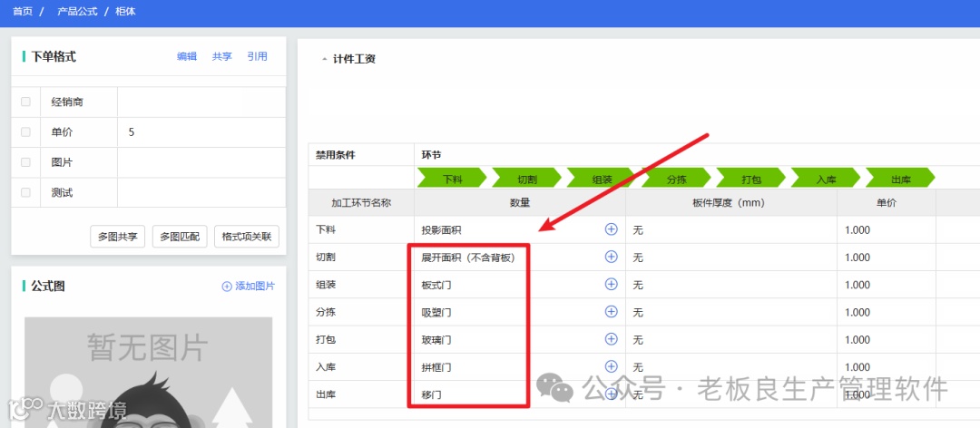Select the 切割 process step arrow
The height and width of the screenshot is (428, 980).
click(x=527, y=179)
